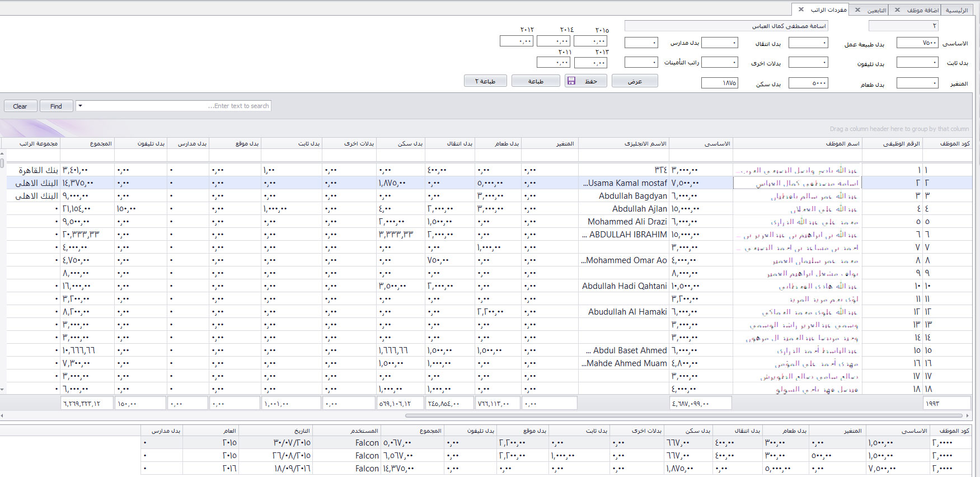The image size is (980, 477).
Task: Click the grid's vertical scroll up arrow
Action: pos(2,153)
